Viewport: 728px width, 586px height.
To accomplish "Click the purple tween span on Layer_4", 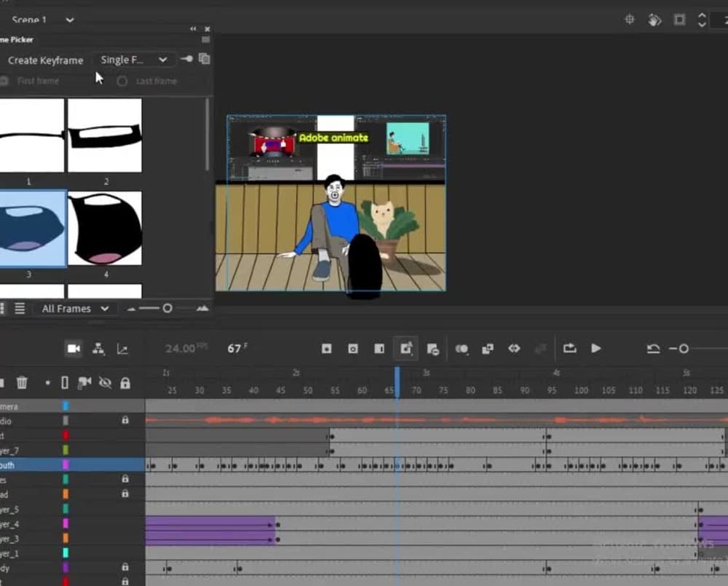I will [x=210, y=524].
